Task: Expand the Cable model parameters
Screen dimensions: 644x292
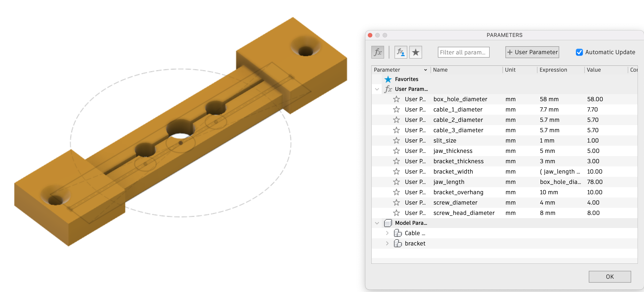Action: click(387, 233)
